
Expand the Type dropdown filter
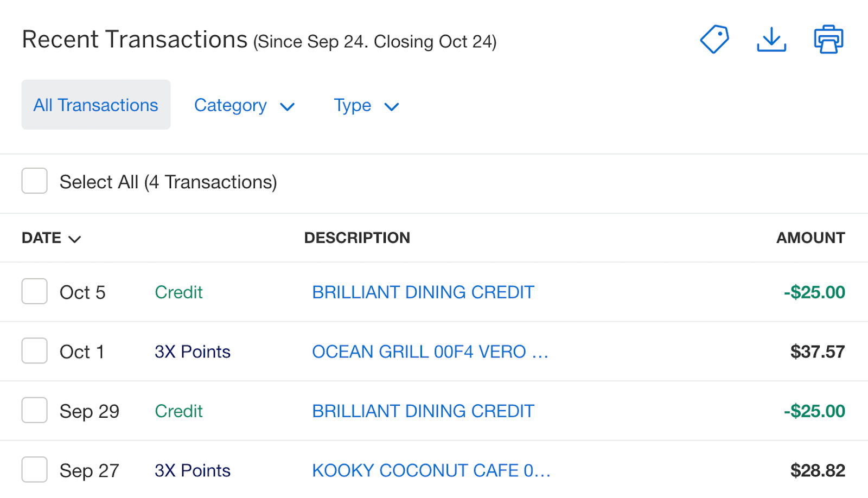click(x=367, y=105)
